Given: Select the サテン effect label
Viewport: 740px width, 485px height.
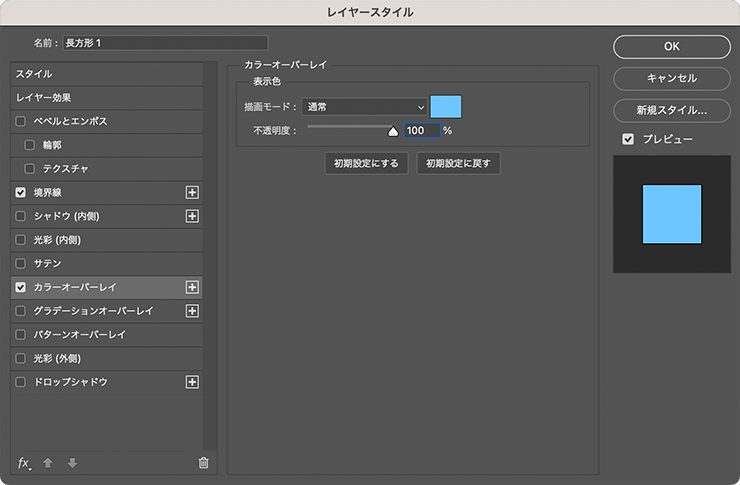Looking at the screenshot, I should 47,263.
